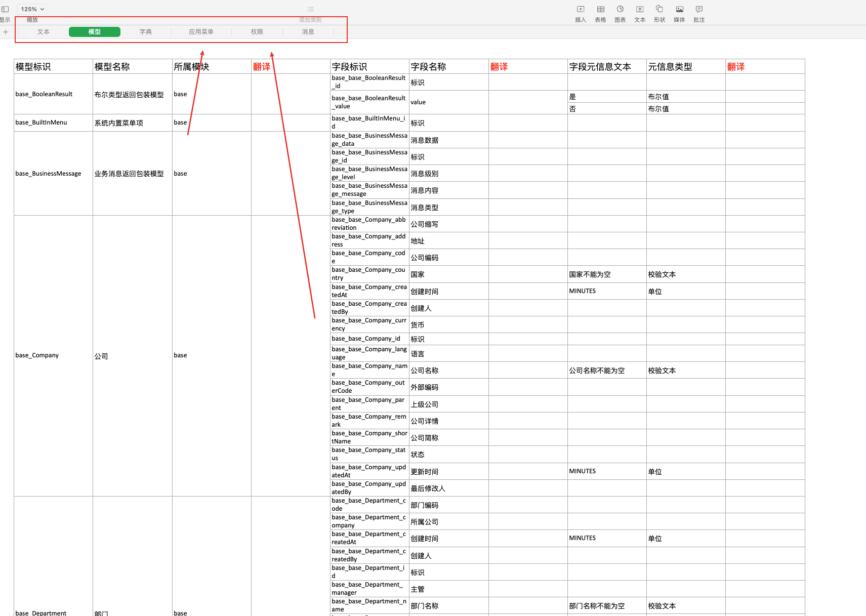This screenshot has height=616, width=866.
Task: Switch to the 文本 sheet tab
Action: [44, 32]
